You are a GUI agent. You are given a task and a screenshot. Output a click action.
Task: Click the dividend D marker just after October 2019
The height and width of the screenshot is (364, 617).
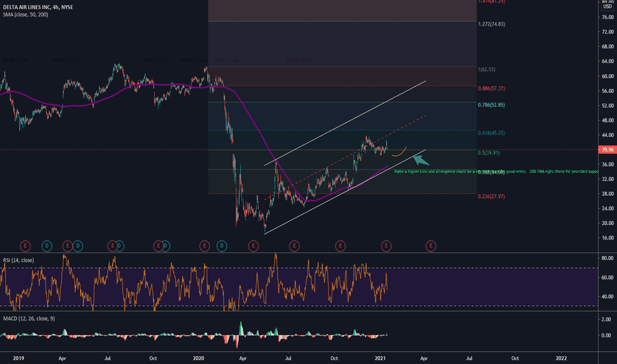[x=166, y=246]
